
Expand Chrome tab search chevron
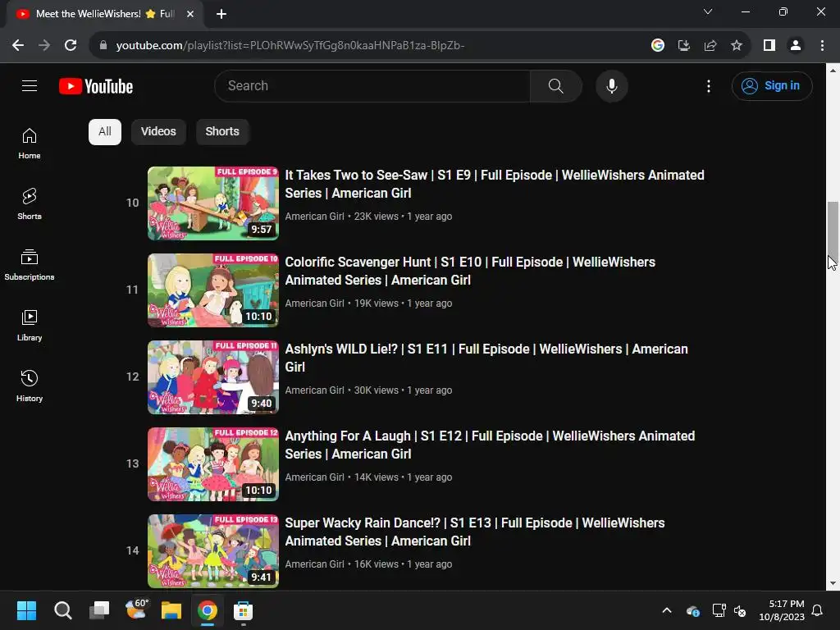coord(708,11)
